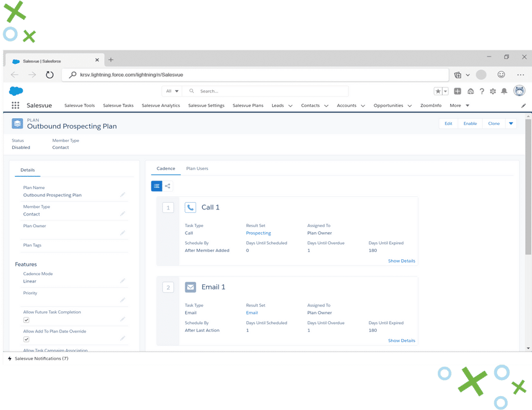Close the Salesvue | Salesforce browser tab
This screenshot has height=410, width=532.
click(x=97, y=60)
